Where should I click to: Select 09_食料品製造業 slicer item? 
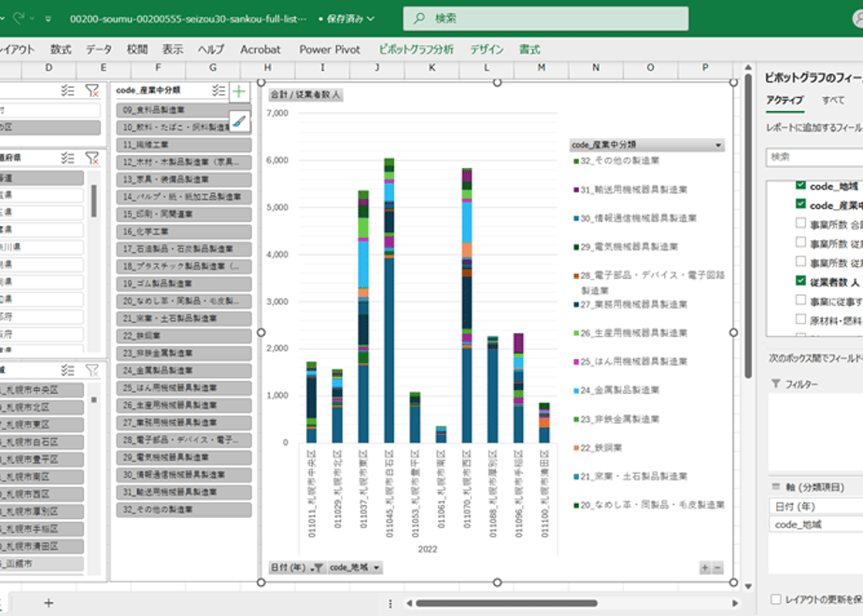[x=184, y=110]
